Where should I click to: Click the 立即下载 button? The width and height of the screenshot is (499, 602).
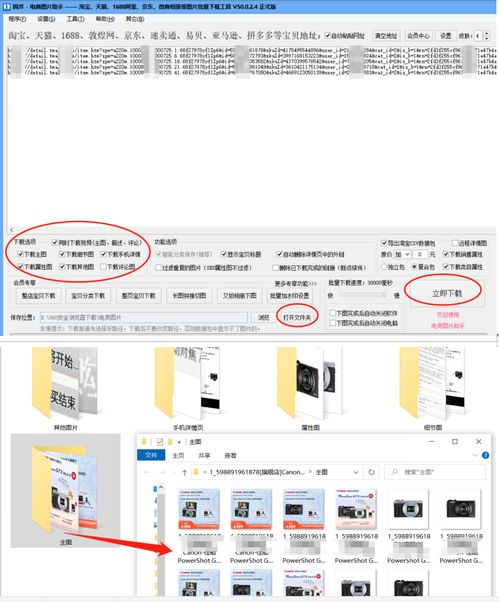[x=447, y=293]
